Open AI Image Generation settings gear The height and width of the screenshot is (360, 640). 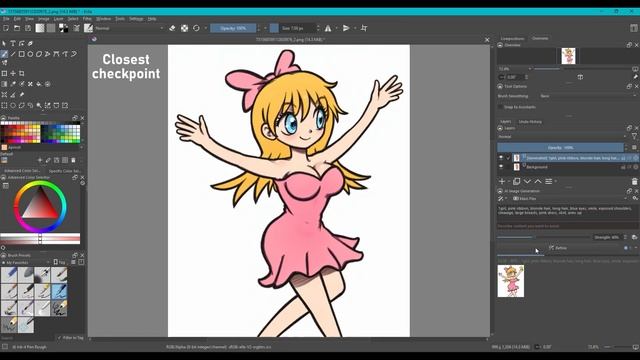636,198
